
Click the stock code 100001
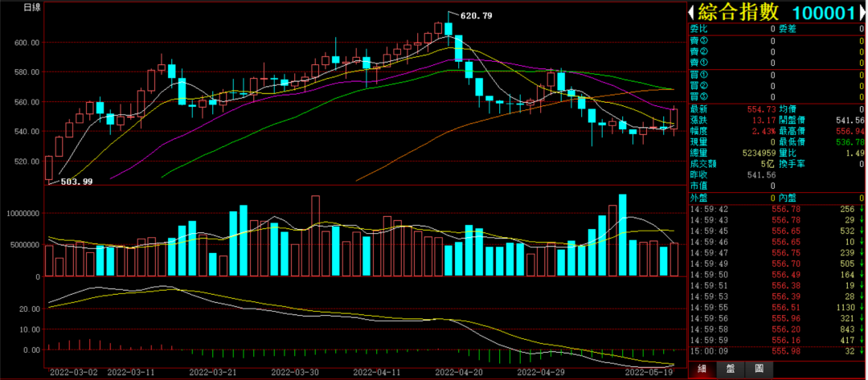(x=825, y=13)
